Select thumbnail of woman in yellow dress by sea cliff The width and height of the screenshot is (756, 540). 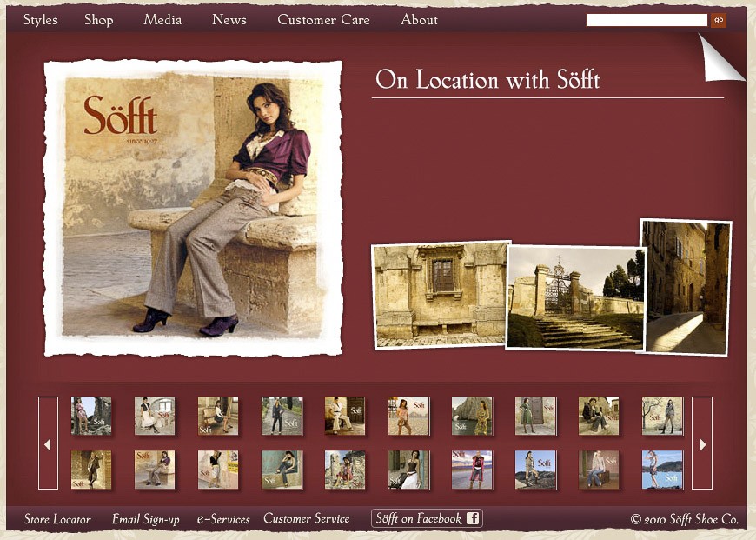tap(472, 416)
